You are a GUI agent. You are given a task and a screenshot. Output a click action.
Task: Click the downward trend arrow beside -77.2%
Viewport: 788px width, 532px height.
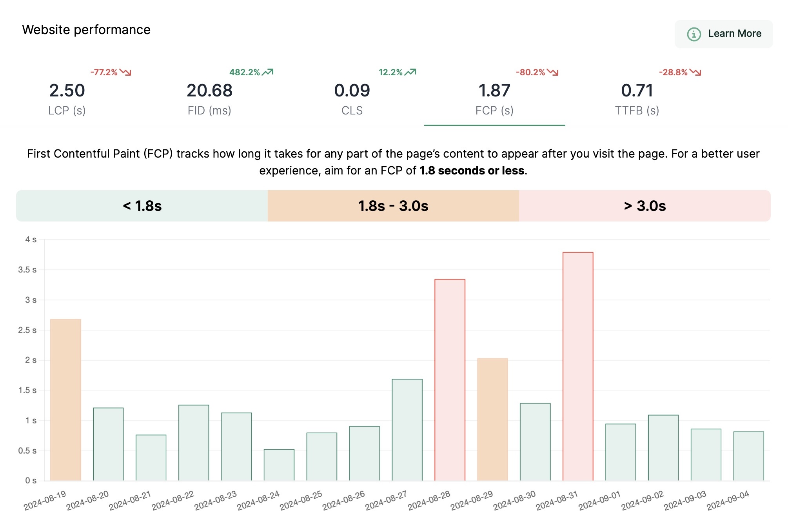pyautogui.click(x=125, y=72)
